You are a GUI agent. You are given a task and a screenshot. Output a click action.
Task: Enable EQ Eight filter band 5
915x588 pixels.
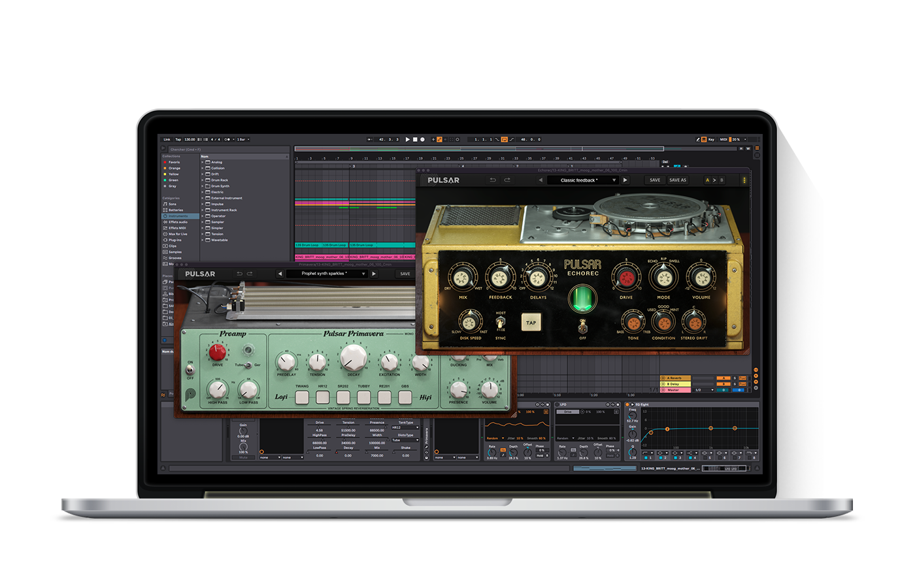click(x=705, y=457)
